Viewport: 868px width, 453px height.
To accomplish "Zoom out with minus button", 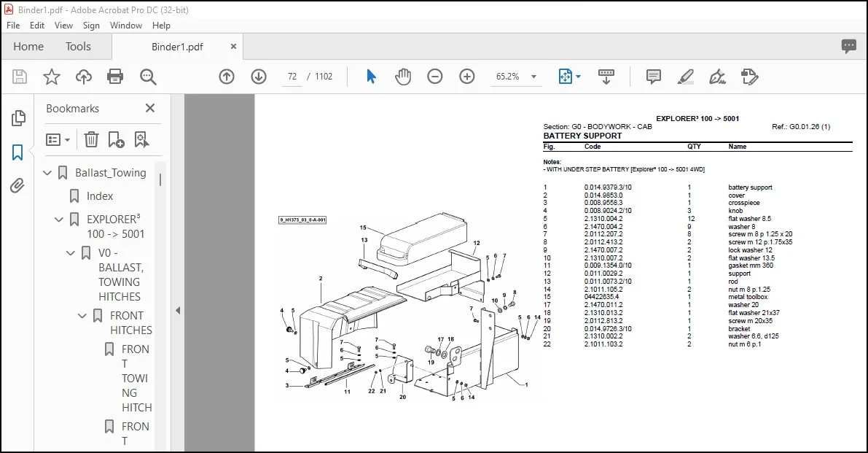I will 435,77.
